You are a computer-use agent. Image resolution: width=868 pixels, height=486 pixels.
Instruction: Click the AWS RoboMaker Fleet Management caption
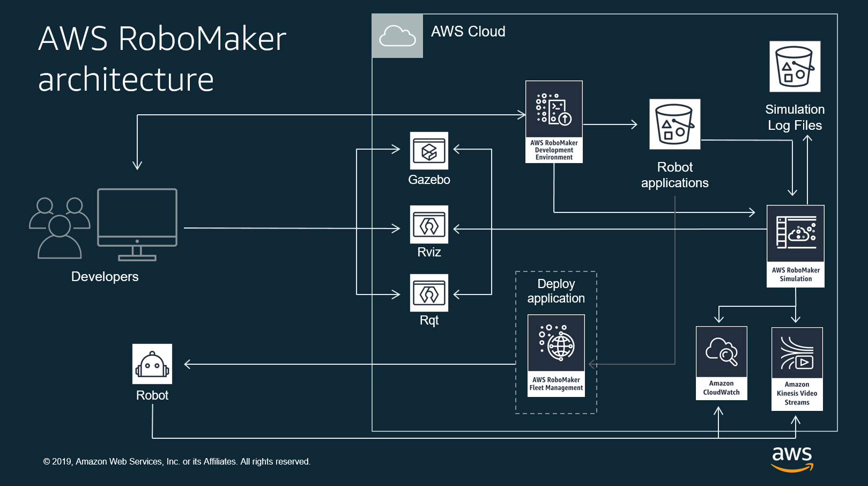pos(556,384)
